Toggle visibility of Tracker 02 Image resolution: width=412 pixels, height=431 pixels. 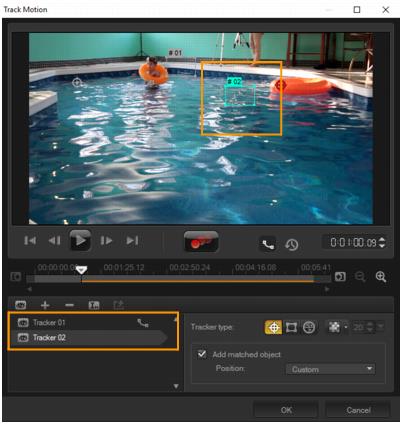(23, 338)
